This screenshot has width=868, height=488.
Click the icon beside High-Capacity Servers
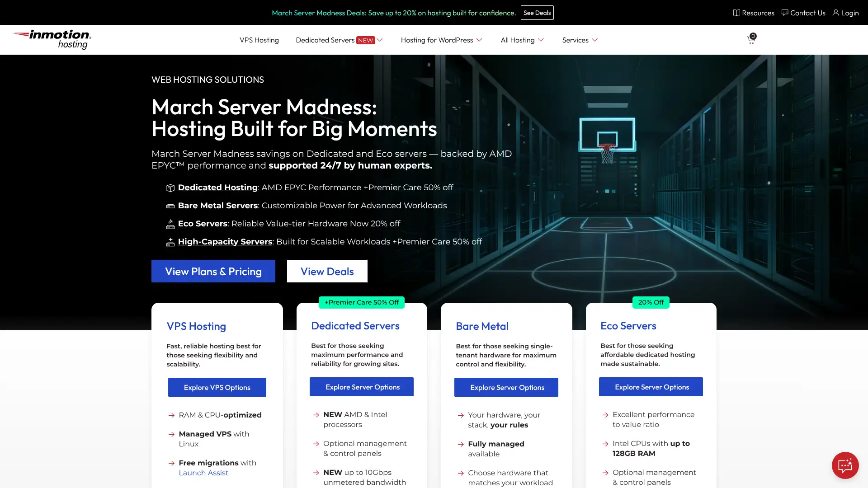coord(170,242)
